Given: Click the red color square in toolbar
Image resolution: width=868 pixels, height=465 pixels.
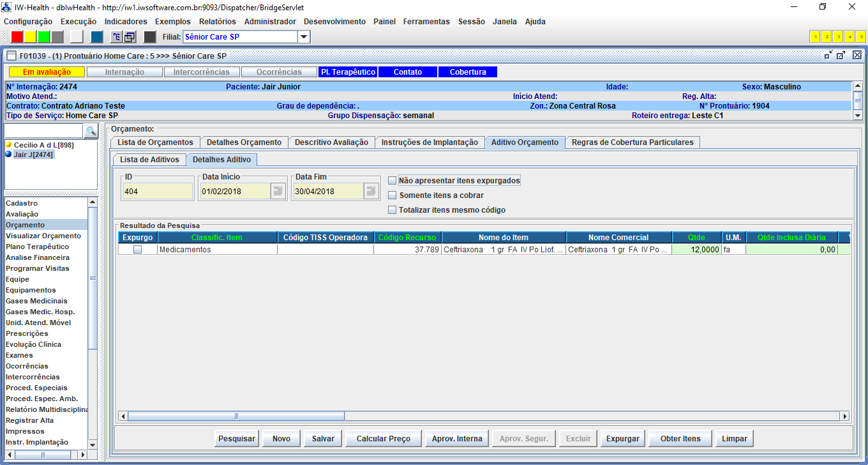Looking at the screenshot, I should point(17,37).
